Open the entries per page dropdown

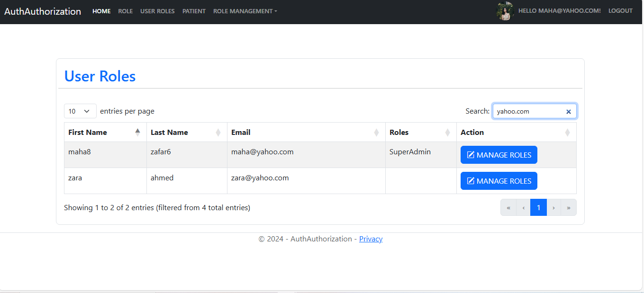[x=80, y=111]
